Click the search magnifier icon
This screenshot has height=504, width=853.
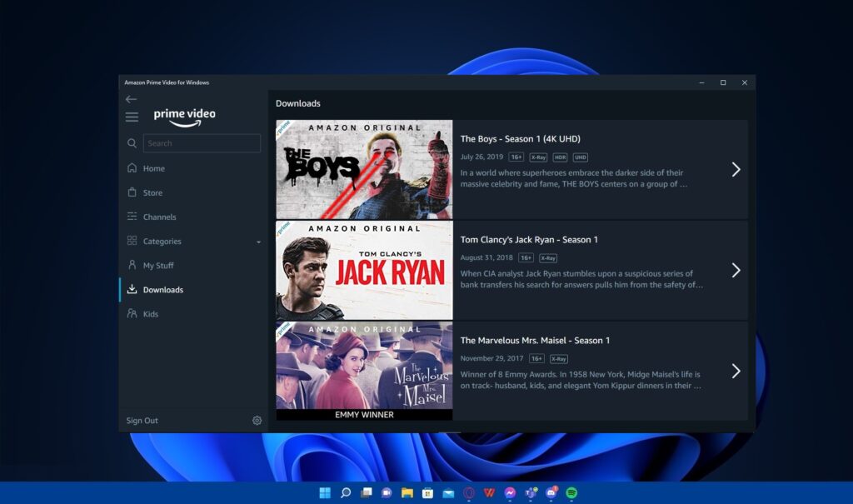click(132, 143)
